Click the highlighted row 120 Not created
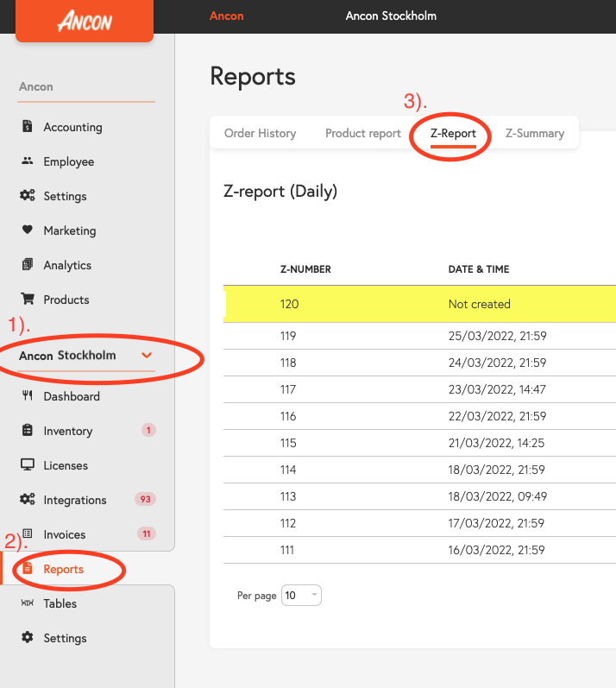The image size is (616, 688). pyautogui.click(x=419, y=304)
